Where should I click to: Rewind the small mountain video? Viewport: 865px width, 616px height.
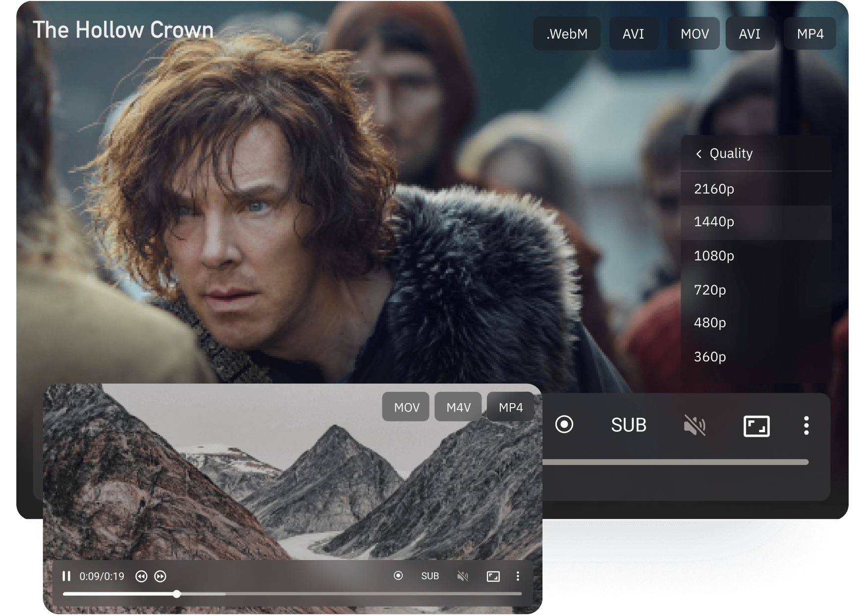coord(141,576)
